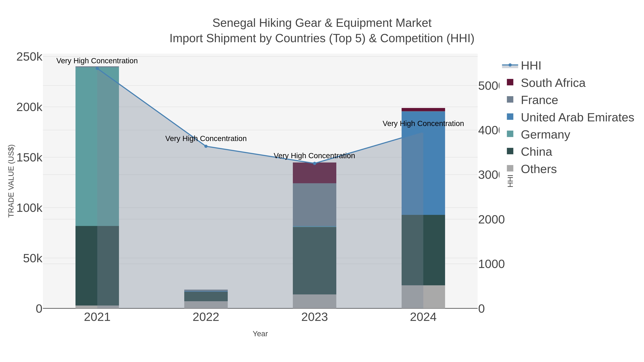The width and height of the screenshot is (644, 362).
Task: Click the France segment in 2023 bar
Action: coord(314,205)
